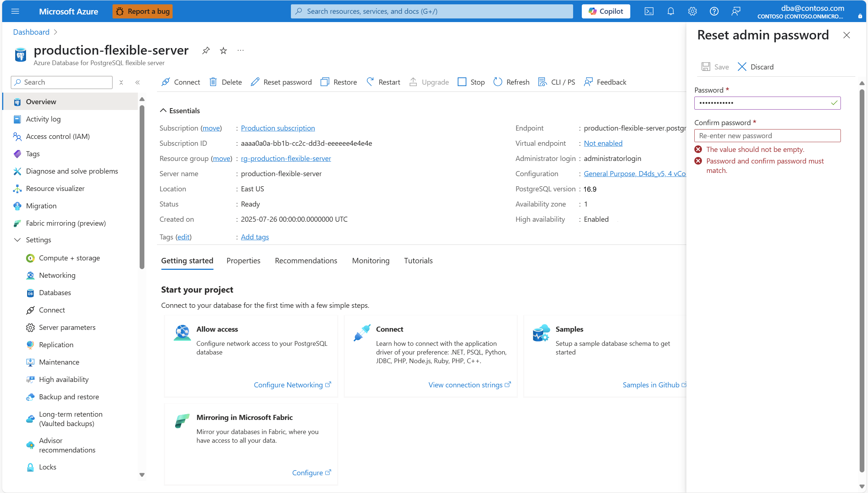This screenshot has width=868, height=493.
Task: Pin production-flexible-server to dashboard
Action: point(206,51)
